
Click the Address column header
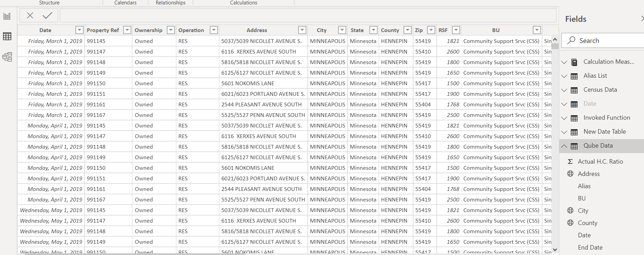pyautogui.click(x=257, y=30)
